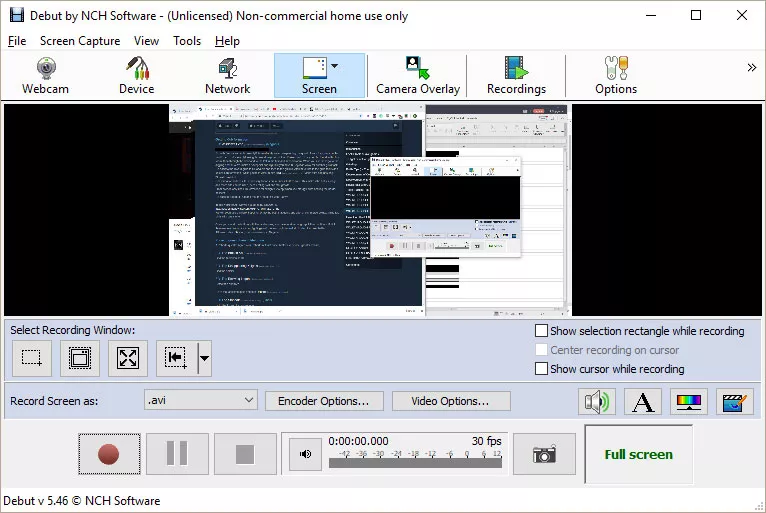Viewport: 766px width, 513px height.
Task: Open the File menu
Action: tap(17, 41)
